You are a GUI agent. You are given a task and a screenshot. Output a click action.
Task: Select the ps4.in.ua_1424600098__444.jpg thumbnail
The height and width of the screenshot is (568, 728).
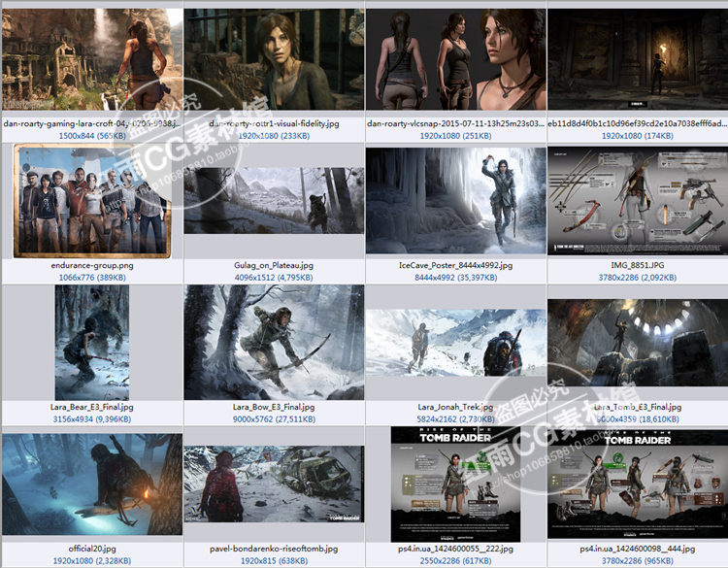638,484
